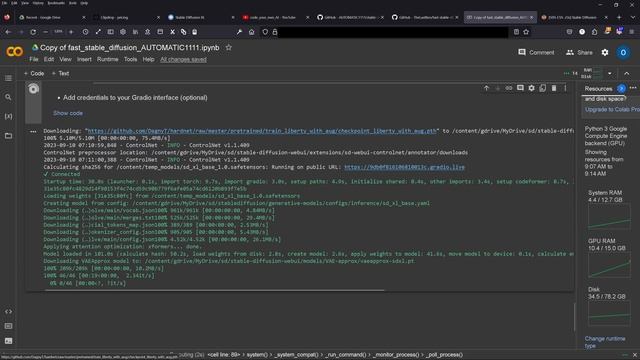
Task: Open the Runtime menu
Action: point(107,59)
